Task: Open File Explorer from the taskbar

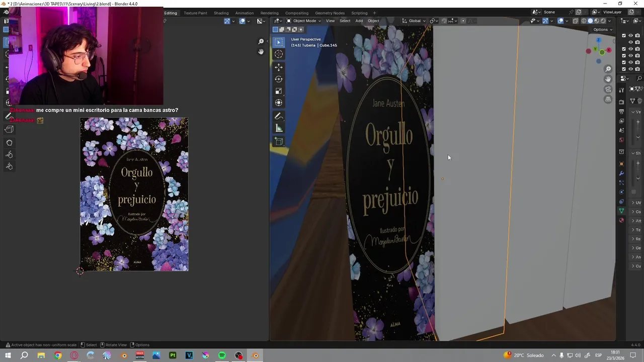Action: tap(41, 355)
